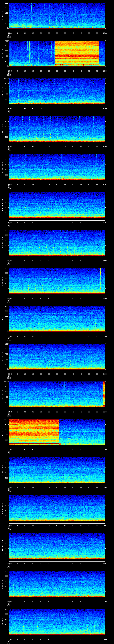Screen dimensions: 114x644
Task: Click the '31:00' end time label
Action: (x=105, y=639)
